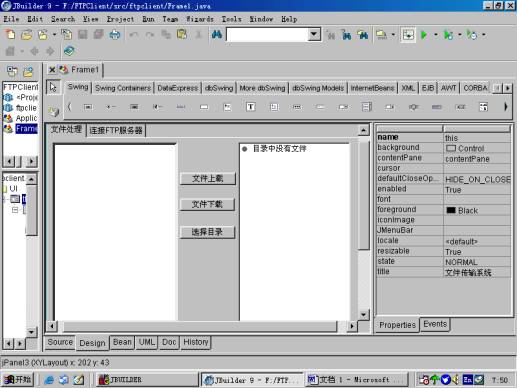Select the 连接FTP服务器 tab in the design form
This screenshot has height=388, width=517.
tap(116, 130)
